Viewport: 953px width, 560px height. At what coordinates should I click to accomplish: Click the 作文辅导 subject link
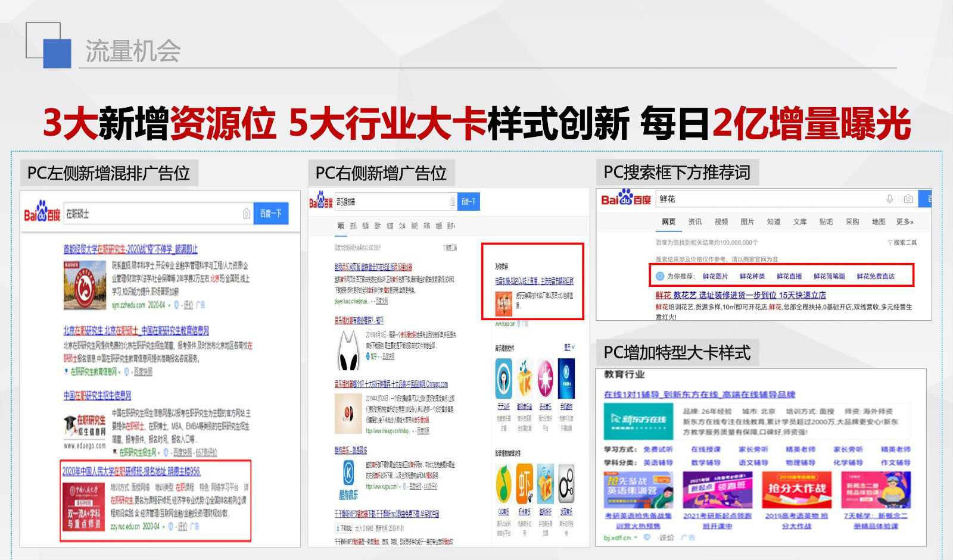point(896,462)
